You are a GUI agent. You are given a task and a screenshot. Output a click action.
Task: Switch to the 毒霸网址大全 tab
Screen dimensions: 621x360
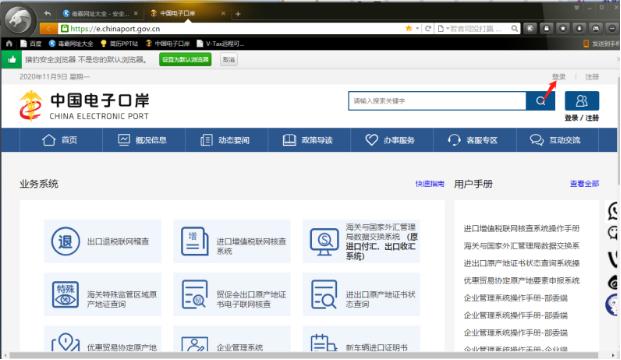(99, 13)
